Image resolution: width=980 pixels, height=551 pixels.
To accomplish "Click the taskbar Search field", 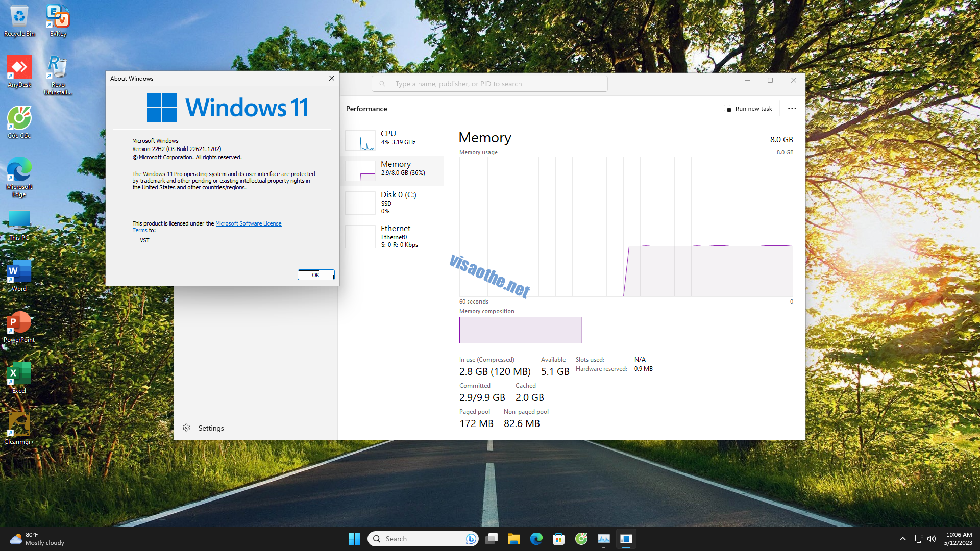I will (423, 539).
